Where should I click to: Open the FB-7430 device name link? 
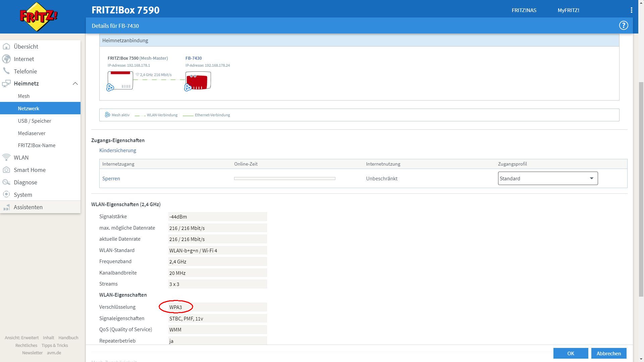click(194, 58)
